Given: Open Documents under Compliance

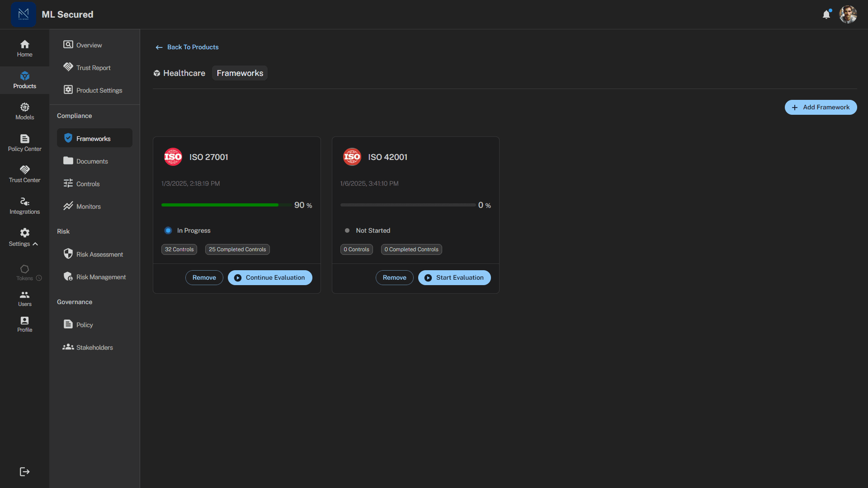Looking at the screenshot, I should point(92,161).
